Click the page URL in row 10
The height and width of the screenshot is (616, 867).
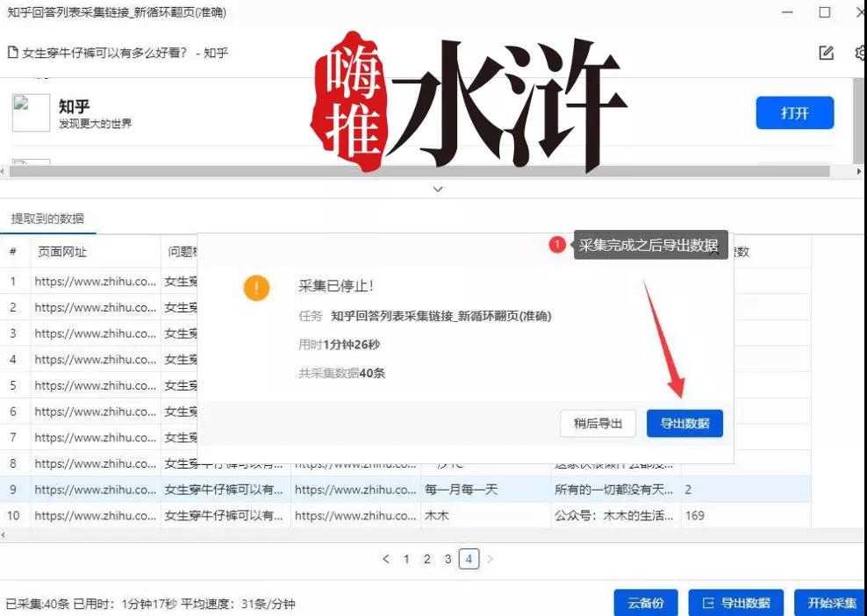pos(95,515)
